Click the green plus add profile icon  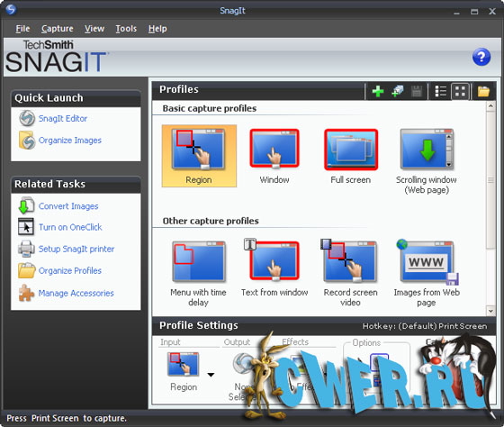(378, 91)
